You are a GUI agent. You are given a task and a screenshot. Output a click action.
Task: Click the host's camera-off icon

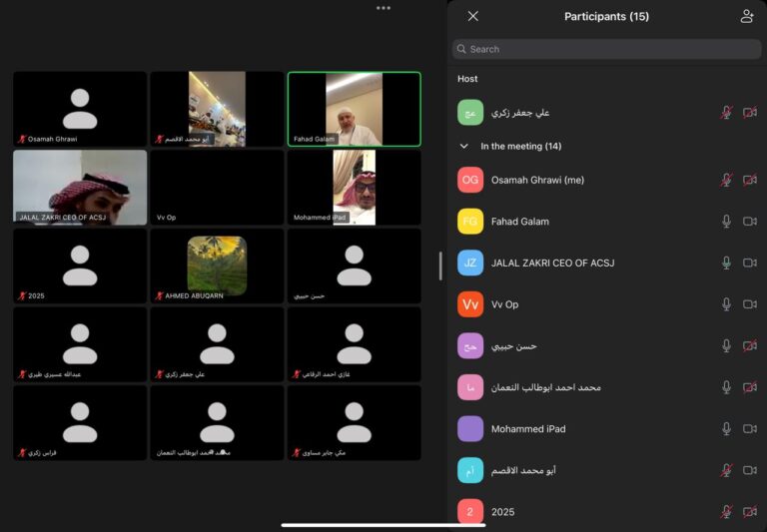click(749, 113)
